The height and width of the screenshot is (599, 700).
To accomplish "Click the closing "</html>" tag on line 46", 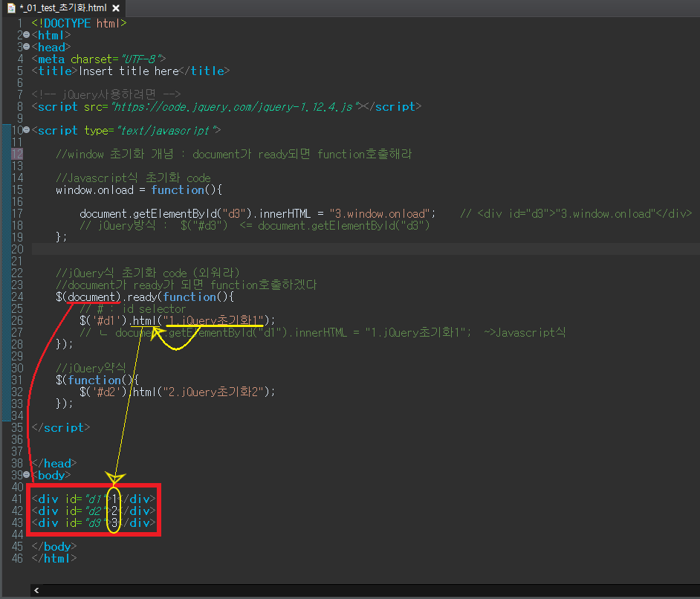I will point(54,558).
